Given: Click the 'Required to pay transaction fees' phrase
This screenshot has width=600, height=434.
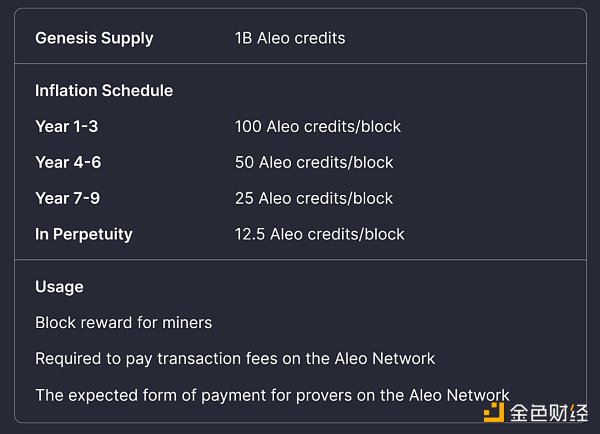Looking at the screenshot, I should pos(150,358).
